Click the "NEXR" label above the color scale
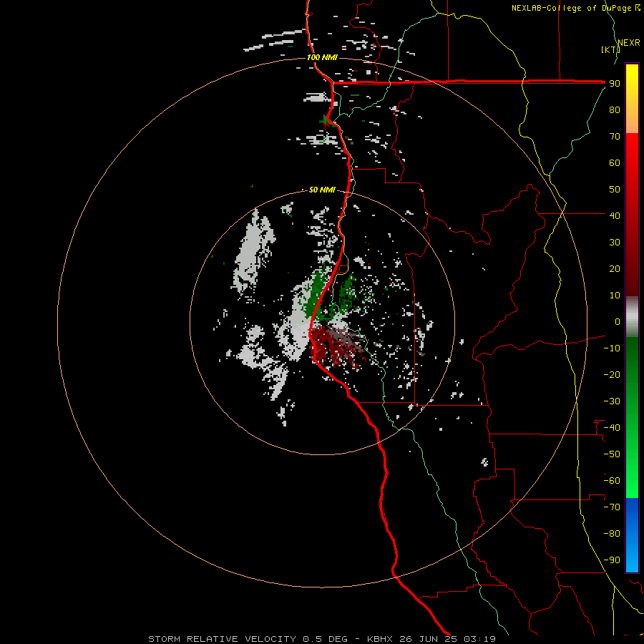This screenshot has height=644, width=644. [x=629, y=43]
